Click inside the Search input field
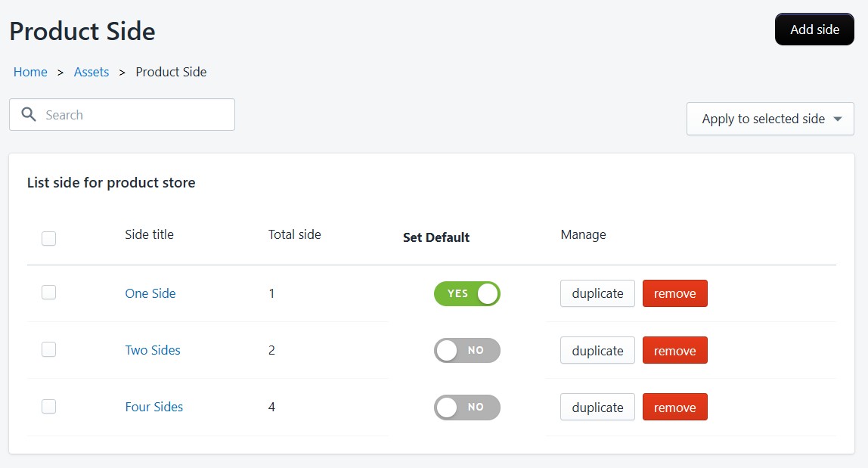Image resolution: width=868 pixels, height=468 pixels. coord(129,114)
